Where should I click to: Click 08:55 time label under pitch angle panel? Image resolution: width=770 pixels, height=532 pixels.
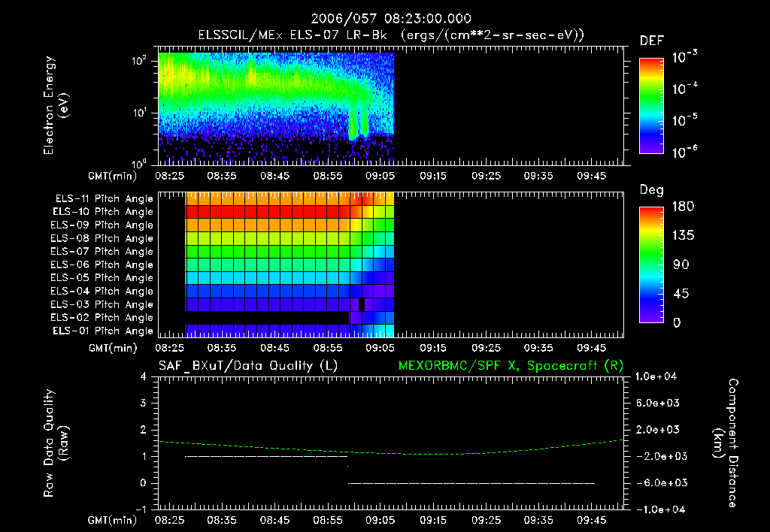coord(328,348)
